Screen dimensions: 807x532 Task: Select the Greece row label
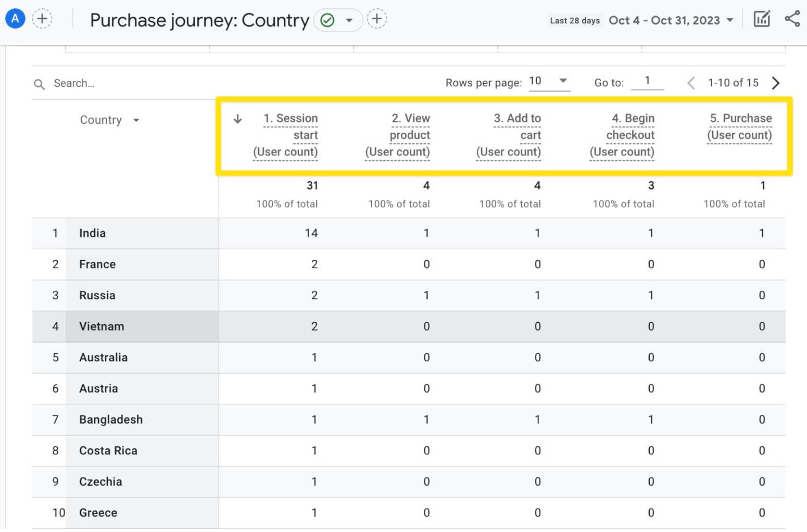[x=98, y=513]
